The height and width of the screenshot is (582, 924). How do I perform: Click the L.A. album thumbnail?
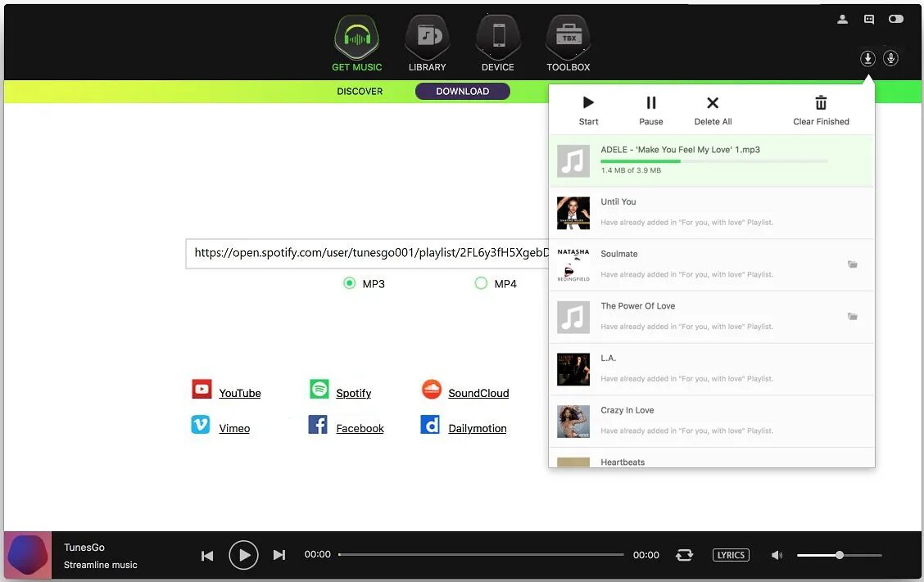(x=573, y=369)
